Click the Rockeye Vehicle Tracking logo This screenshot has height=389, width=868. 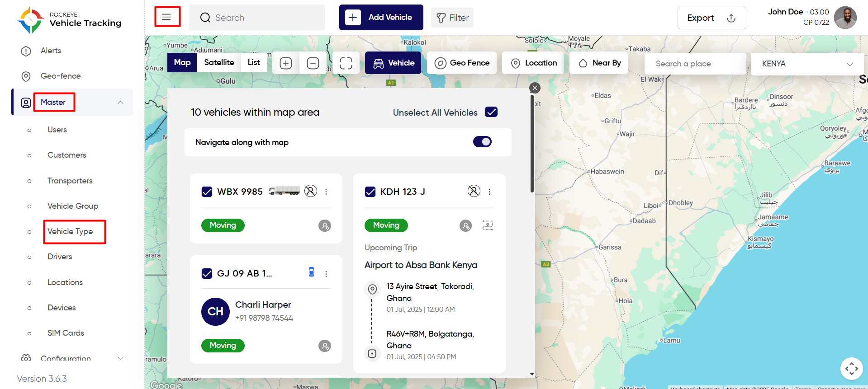point(69,20)
